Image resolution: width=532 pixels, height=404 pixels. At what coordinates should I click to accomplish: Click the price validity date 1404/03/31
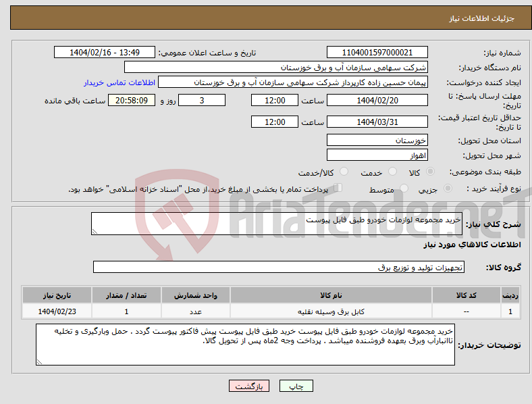(377, 122)
